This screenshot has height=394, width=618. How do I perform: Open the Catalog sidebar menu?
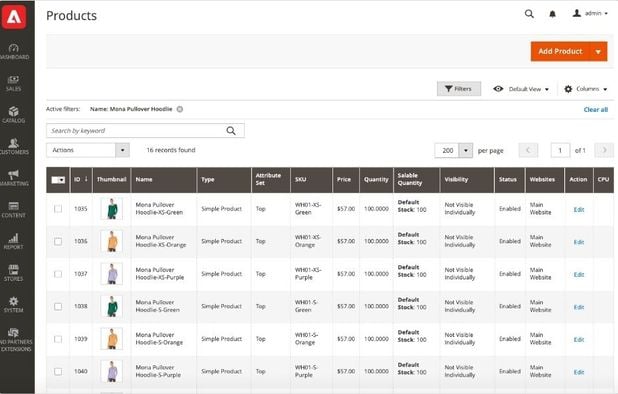click(13, 115)
